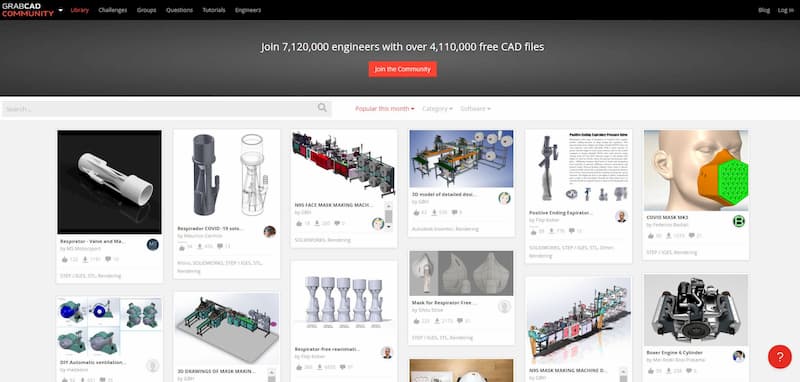Click the MS Motorsport author avatar
Viewport: 800px width, 382px height.
tap(153, 244)
